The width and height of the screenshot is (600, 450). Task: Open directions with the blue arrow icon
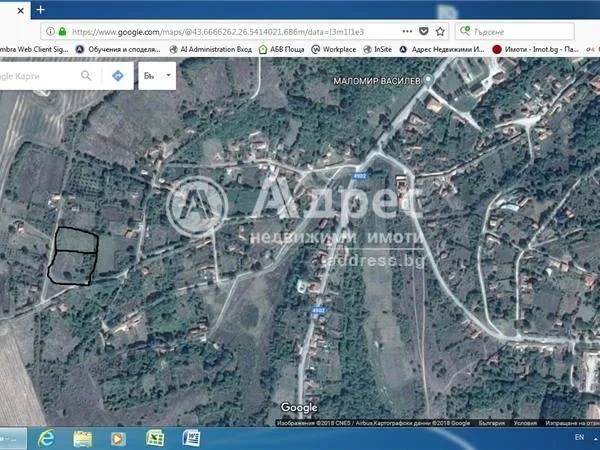click(x=118, y=76)
